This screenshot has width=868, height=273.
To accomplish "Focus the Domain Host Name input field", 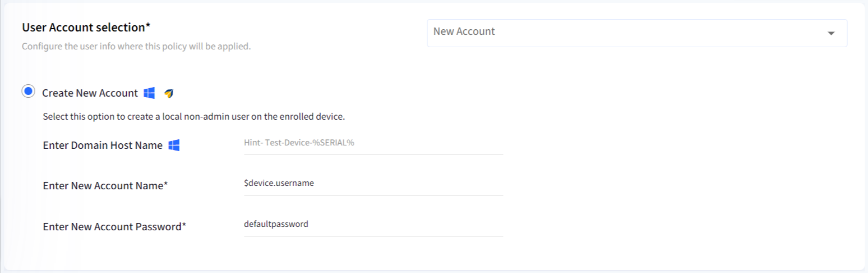I will click(x=373, y=143).
